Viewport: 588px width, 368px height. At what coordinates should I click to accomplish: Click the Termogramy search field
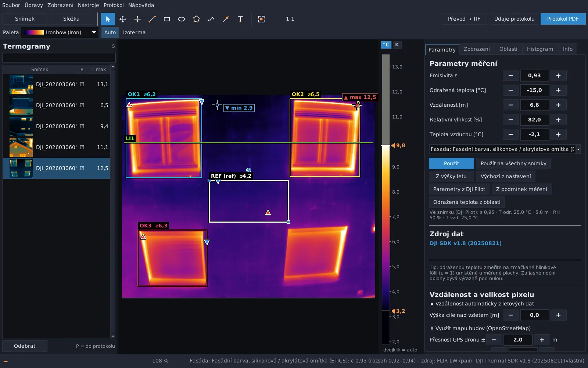tap(59, 57)
